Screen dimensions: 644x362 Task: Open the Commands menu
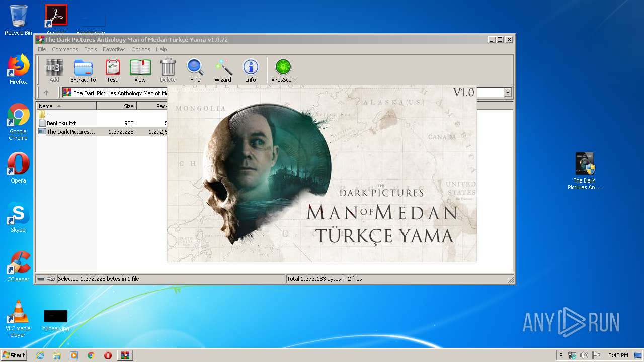(x=65, y=49)
